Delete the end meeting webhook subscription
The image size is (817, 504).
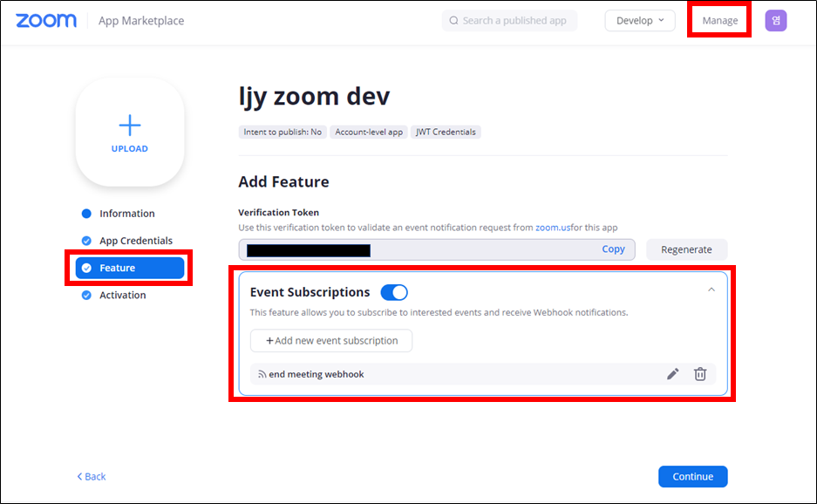click(700, 374)
